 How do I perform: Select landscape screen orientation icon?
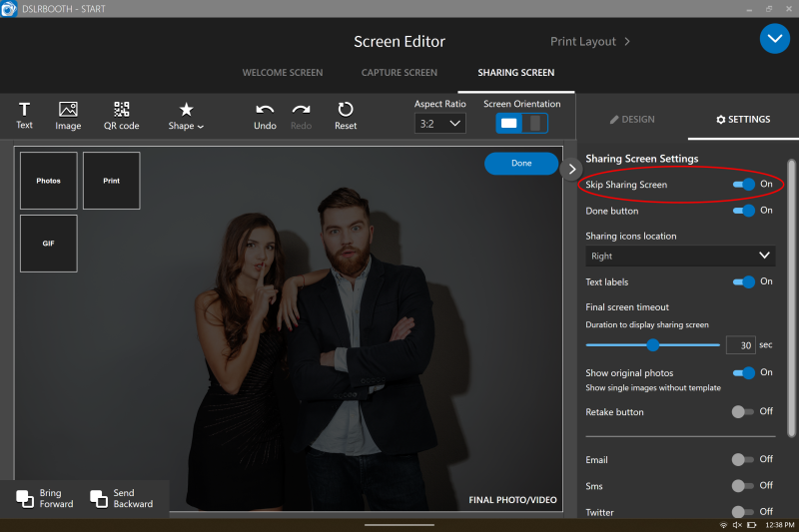[x=509, y=123]
